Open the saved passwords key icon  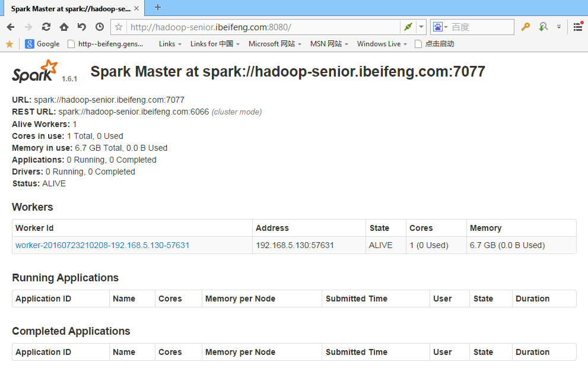(x=525, y=27)
